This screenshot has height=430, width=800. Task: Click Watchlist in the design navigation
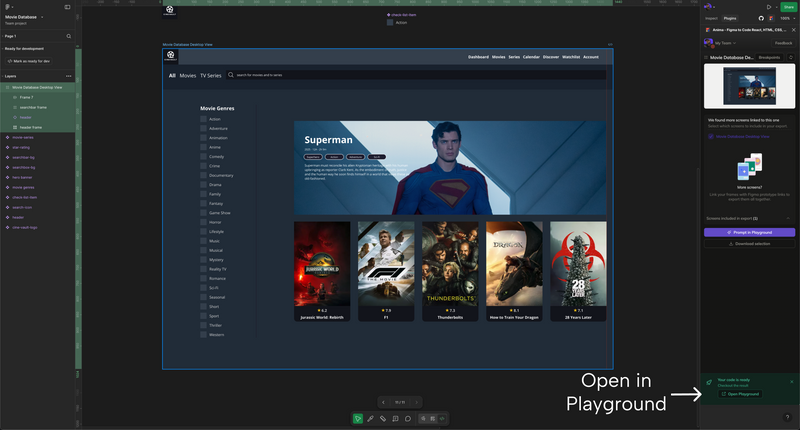(x=571, y=57)
